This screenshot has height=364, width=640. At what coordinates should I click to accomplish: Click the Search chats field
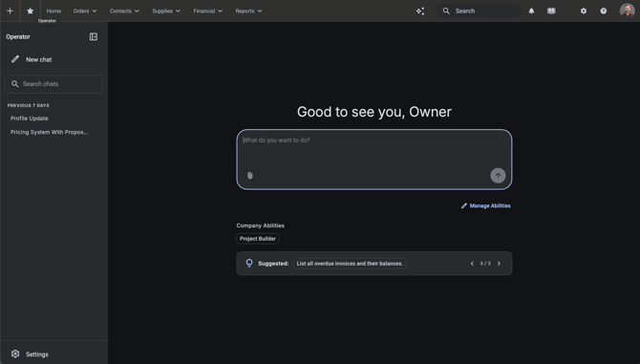coord(53,84)
